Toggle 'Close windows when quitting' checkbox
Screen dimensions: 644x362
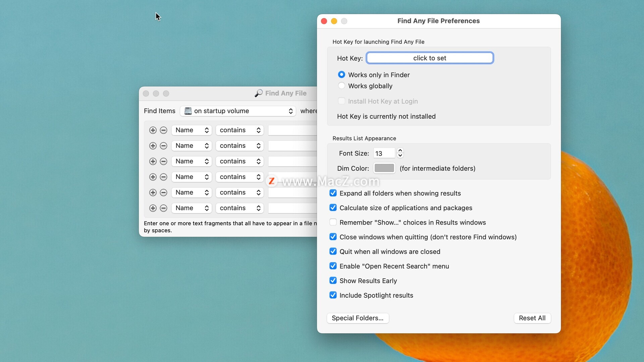[333, 237]
